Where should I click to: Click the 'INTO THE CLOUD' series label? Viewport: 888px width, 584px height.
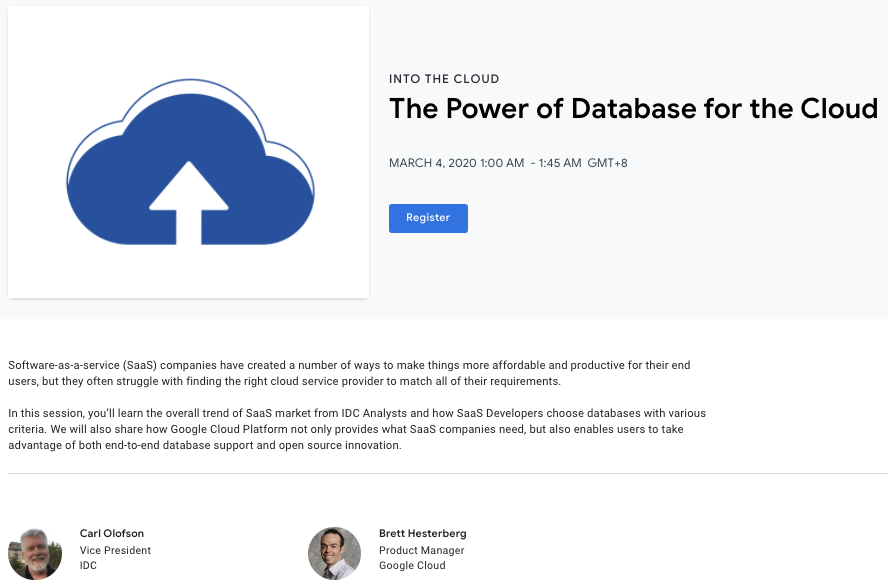point(444,79)
